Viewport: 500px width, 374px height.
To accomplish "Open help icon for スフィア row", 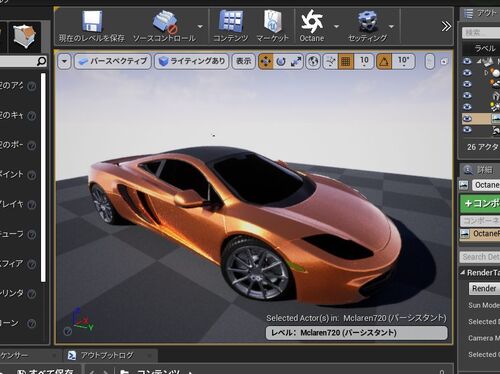I will (31, 264).
